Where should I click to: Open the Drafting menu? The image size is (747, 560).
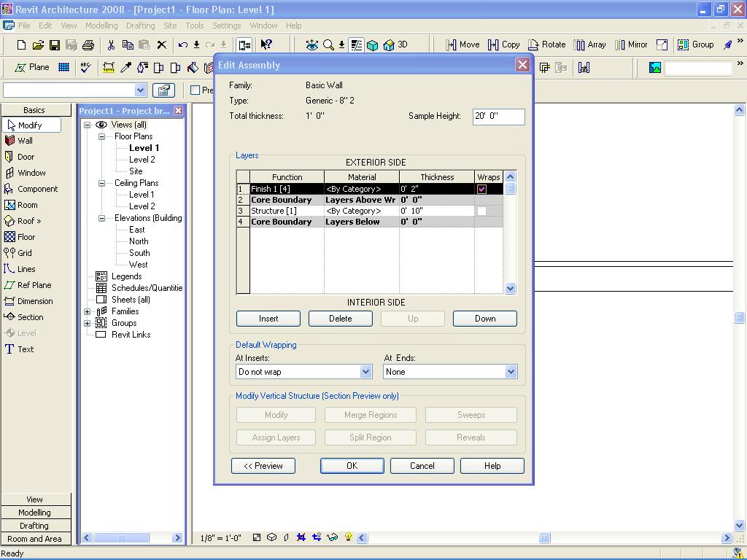click(x=140, y=26)
